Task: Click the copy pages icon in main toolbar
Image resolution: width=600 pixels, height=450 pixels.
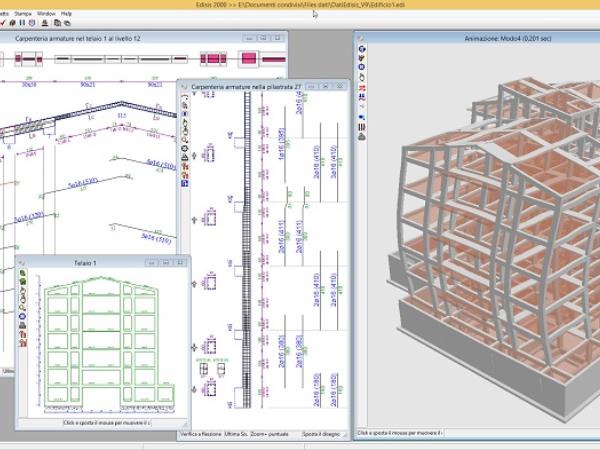Action: (x=57, y=23)
